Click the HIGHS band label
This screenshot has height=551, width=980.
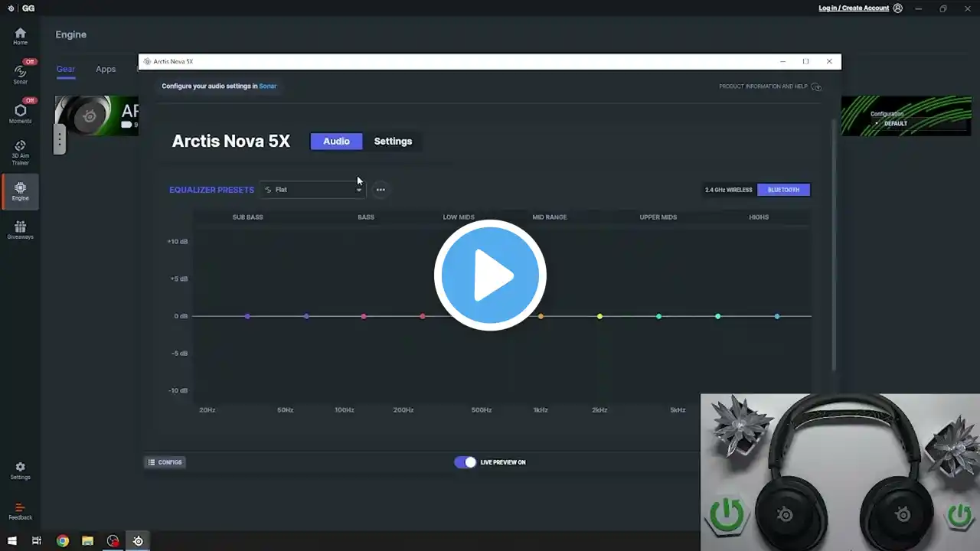[759, 217]
